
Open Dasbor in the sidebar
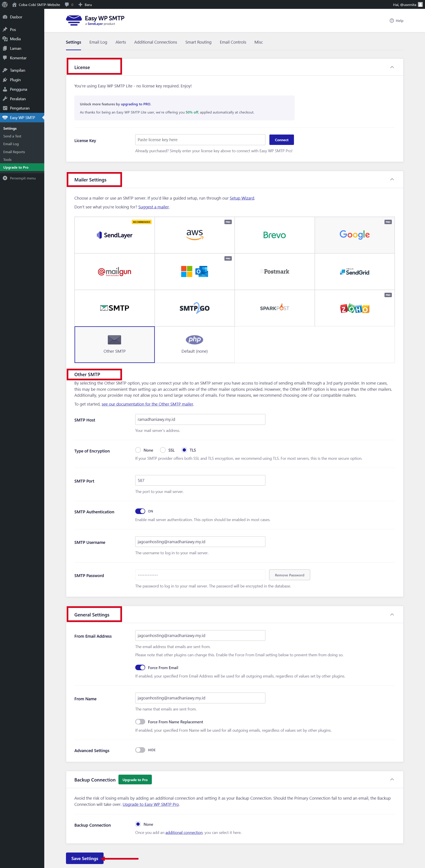coord(22,17)
